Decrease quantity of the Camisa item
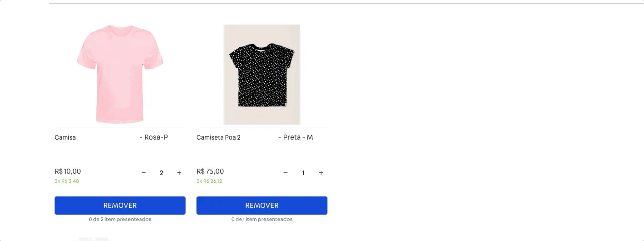This screenshot has width=644, height=241. pos(144,173)
